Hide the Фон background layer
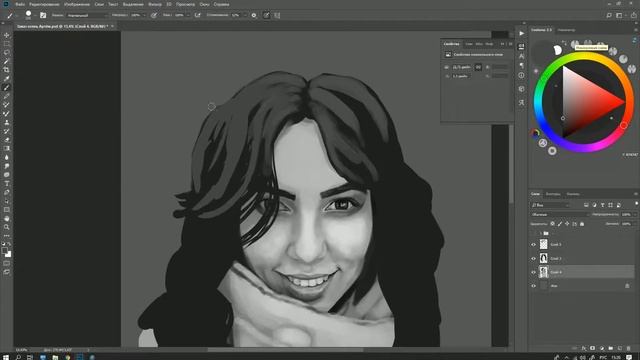Viewport: 640px width, 360px height. 533,286
